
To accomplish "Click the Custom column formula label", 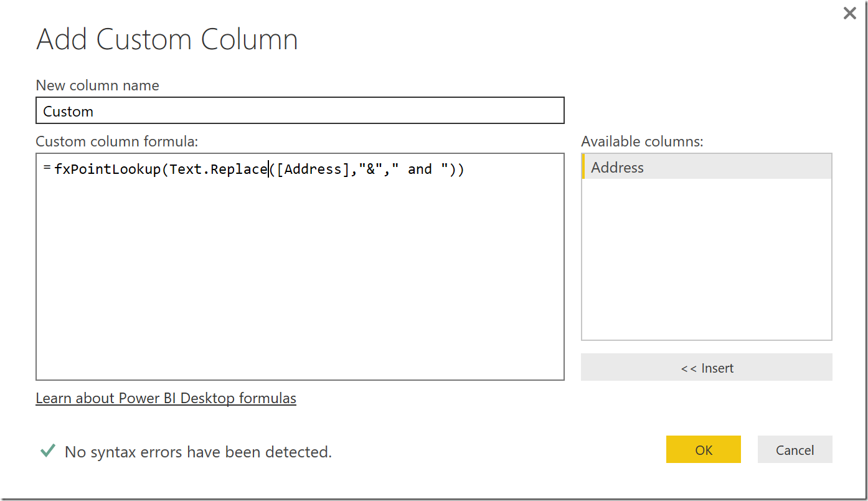I will tap(117, 141).
